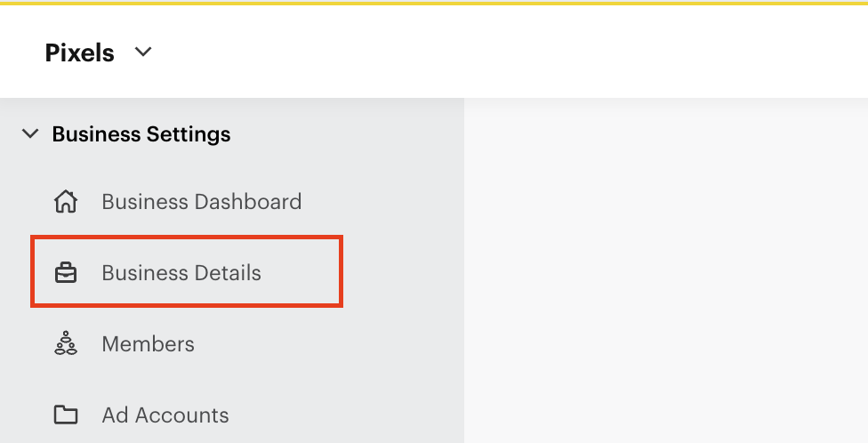Open the Business Dashboard page

pos(201,202)
